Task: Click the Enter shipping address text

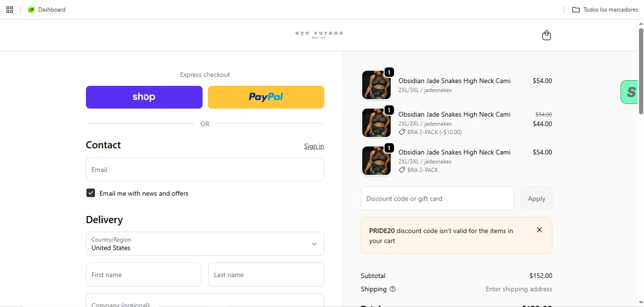Action: coord(519,289)
